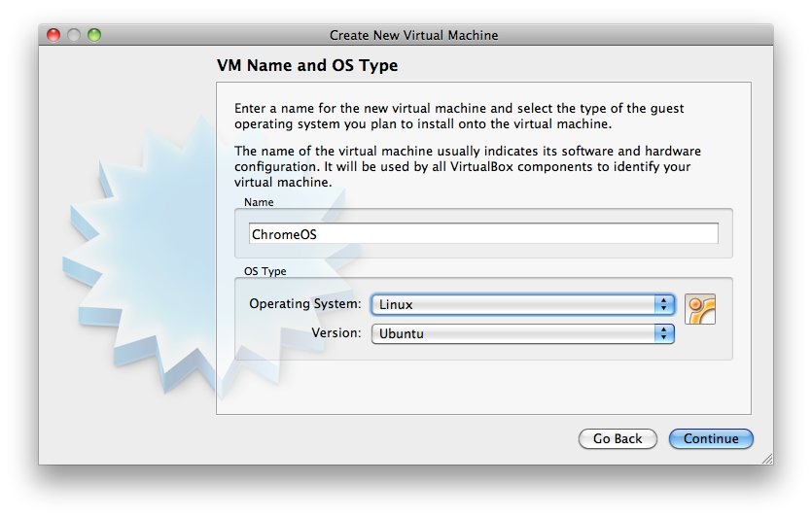Minimize the window with the yellow button

(x=74, y=35)
